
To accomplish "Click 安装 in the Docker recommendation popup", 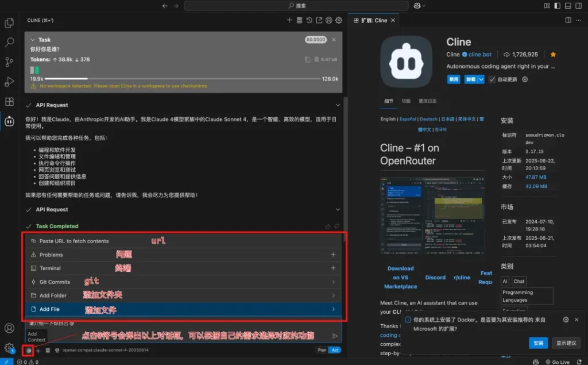I will click(x=538, y=343).
